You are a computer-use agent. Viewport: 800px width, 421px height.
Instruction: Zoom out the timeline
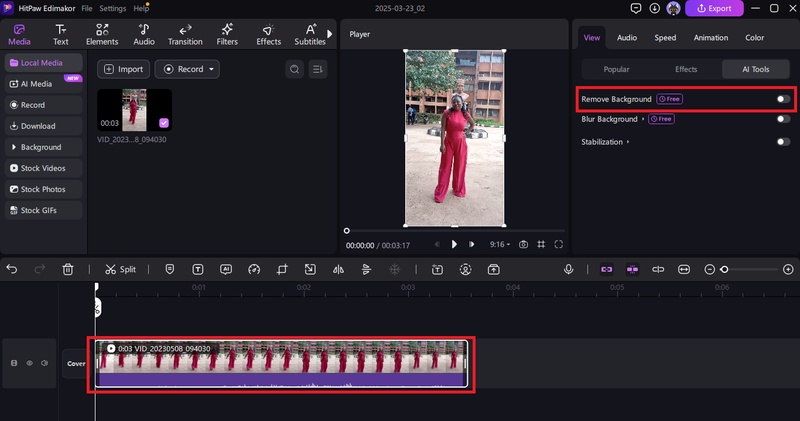709,269
